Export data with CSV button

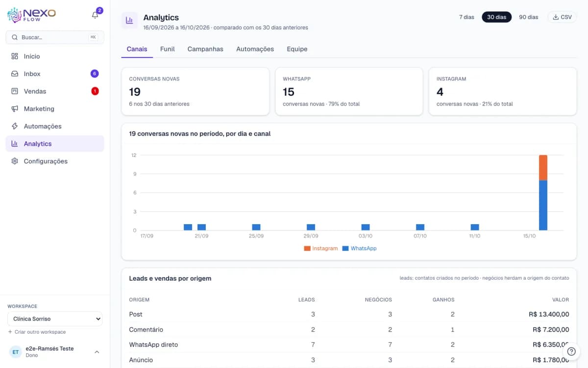pos(562,17)
